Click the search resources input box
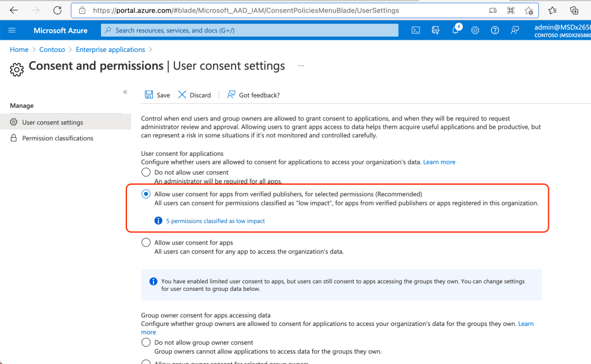 249,31
